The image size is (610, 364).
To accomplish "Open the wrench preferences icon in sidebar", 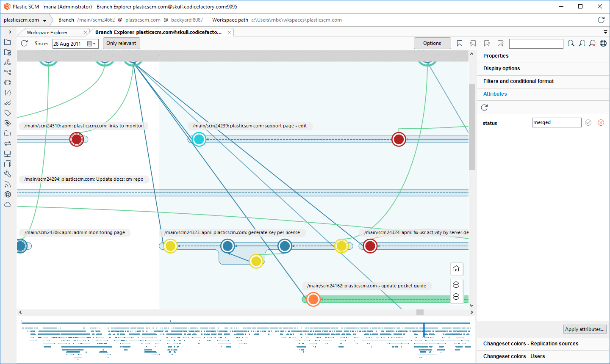I will click(x=7, y=174).
